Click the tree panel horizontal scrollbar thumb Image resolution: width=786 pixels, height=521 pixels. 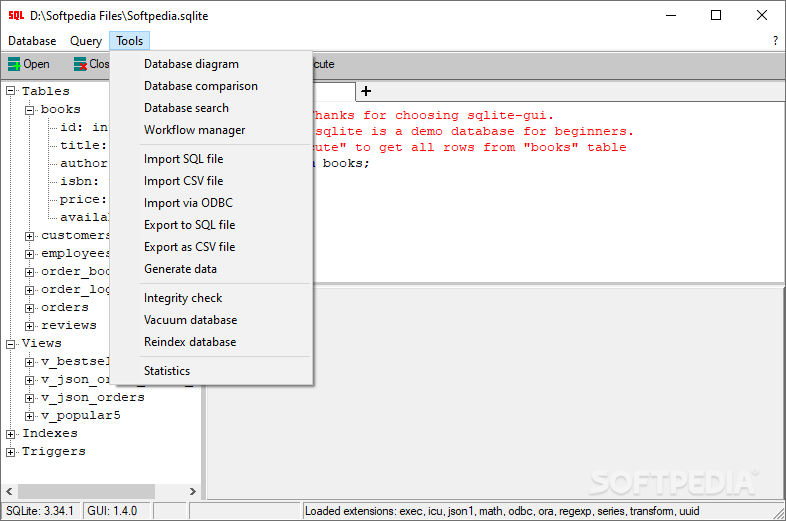86,491
